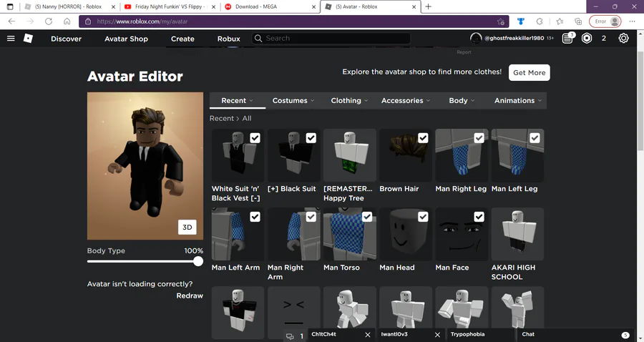Uncheck the Man Head item
The width and height of the screenshot is (644, 342).
[x=423, y=217]
